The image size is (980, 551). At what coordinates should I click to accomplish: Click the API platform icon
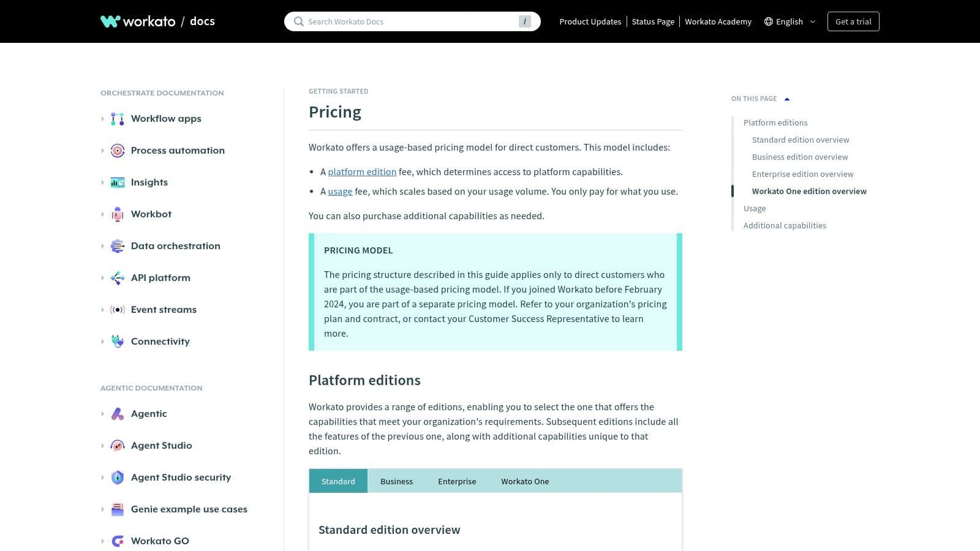(x=117, y=277)
